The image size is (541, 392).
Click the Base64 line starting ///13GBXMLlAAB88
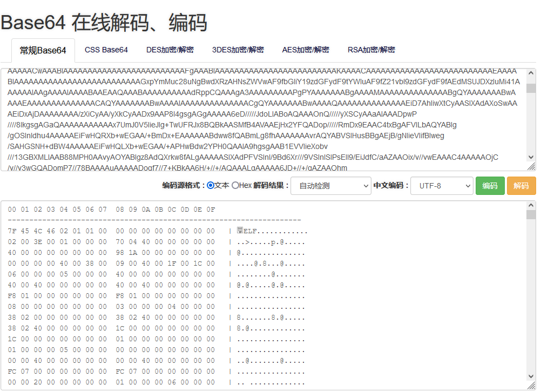pyautogui.click(x=253, y=157)
